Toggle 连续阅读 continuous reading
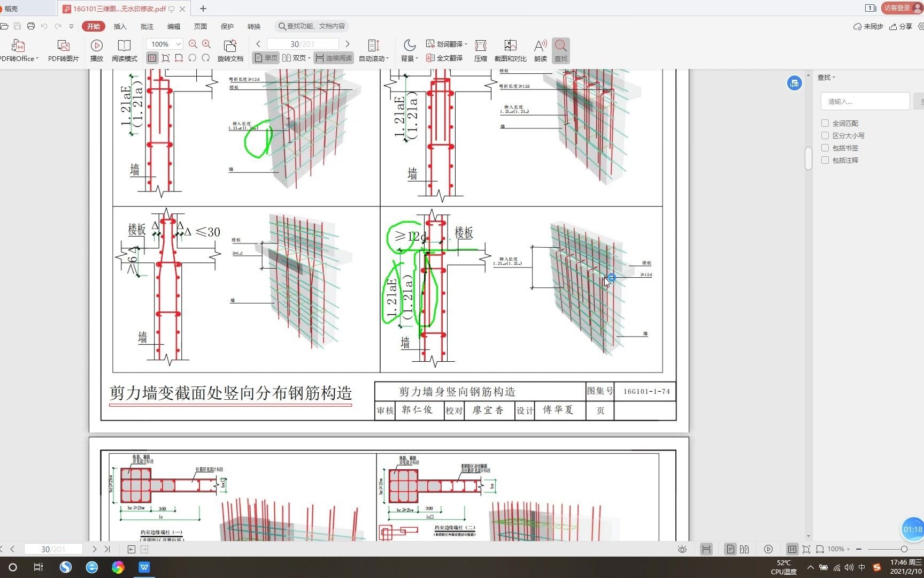The height and width of the screenshot is (578, 924). pyautogui.click(x=333, y=58)
